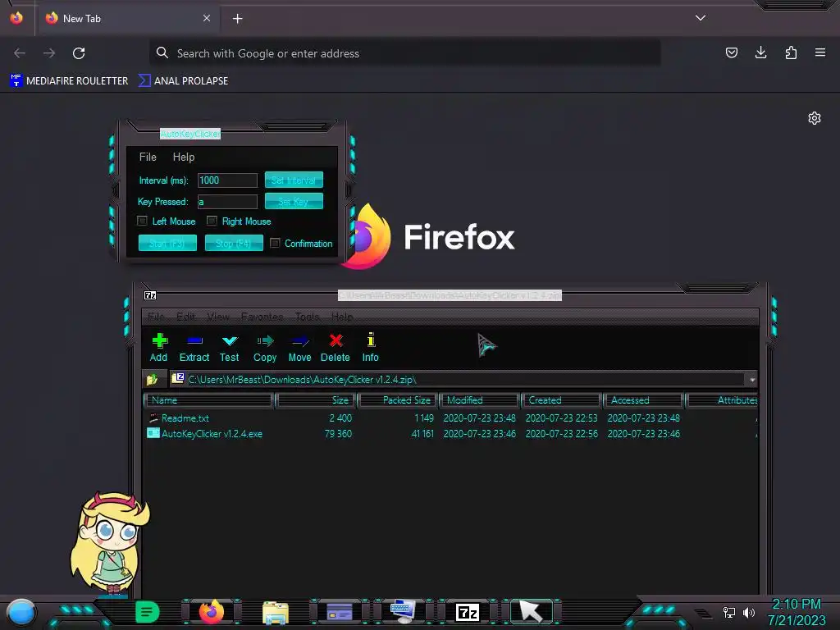Click the Key Pressed input field
The height and width of the screenshot is (630, 840).
(x=227, y=202)
